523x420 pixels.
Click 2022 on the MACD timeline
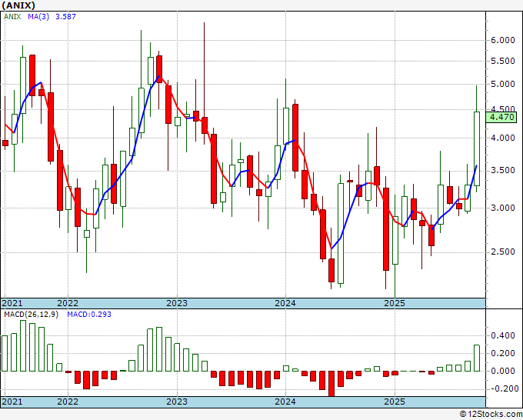pyautogui.click(x=68, y=402)
